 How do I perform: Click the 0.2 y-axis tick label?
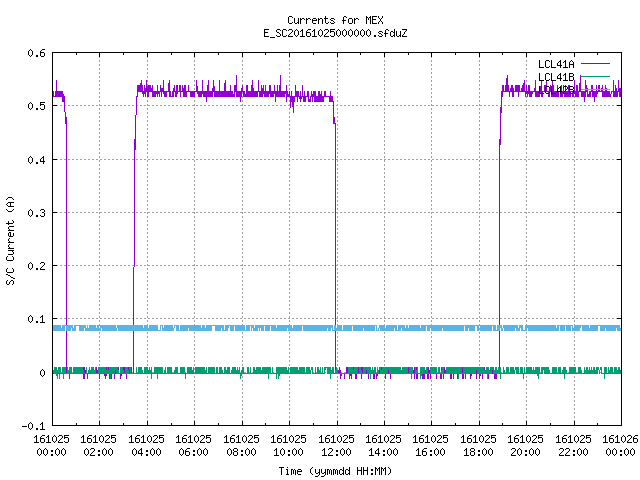pyautogui.click(x=36, y=266)
